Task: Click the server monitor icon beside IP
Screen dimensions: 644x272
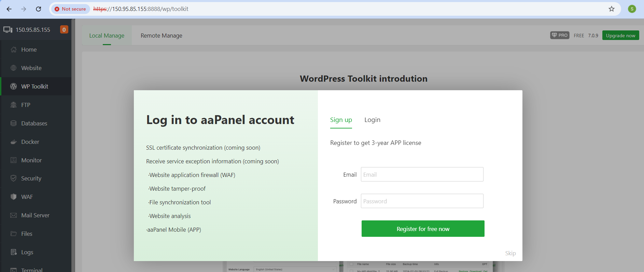Action: tap(8, 30)
